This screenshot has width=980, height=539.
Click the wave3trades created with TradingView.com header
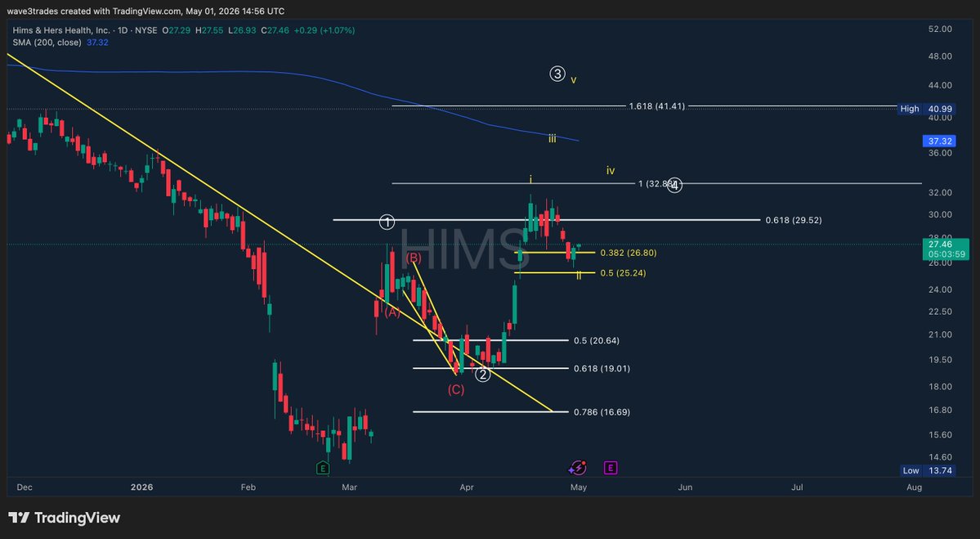tap(145, 11)
